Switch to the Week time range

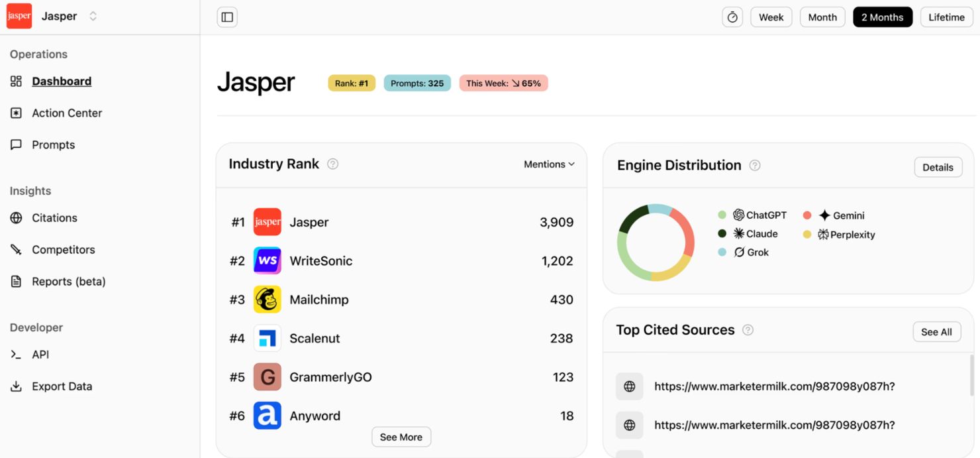(771, 17)
